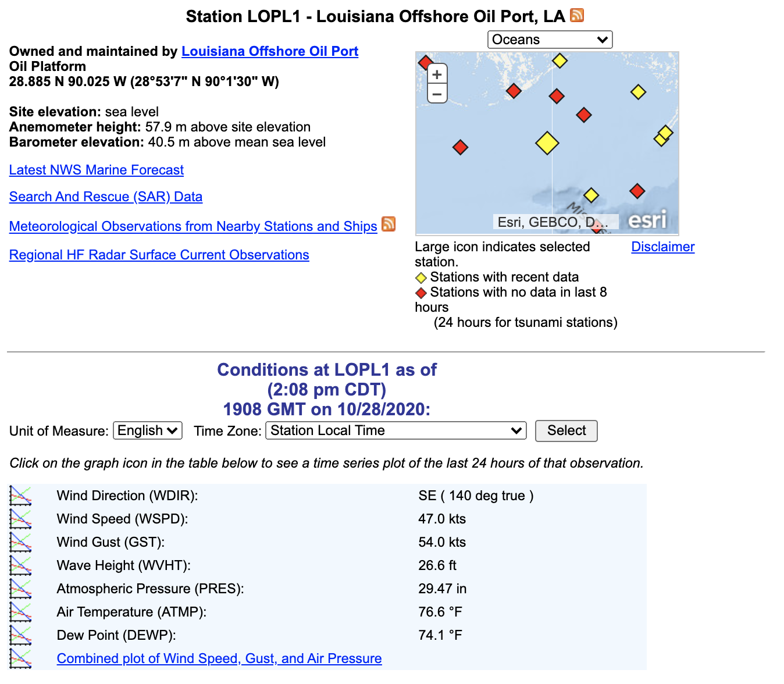Click the 'Wave Height (WVHT):' label

coord(124,565)
